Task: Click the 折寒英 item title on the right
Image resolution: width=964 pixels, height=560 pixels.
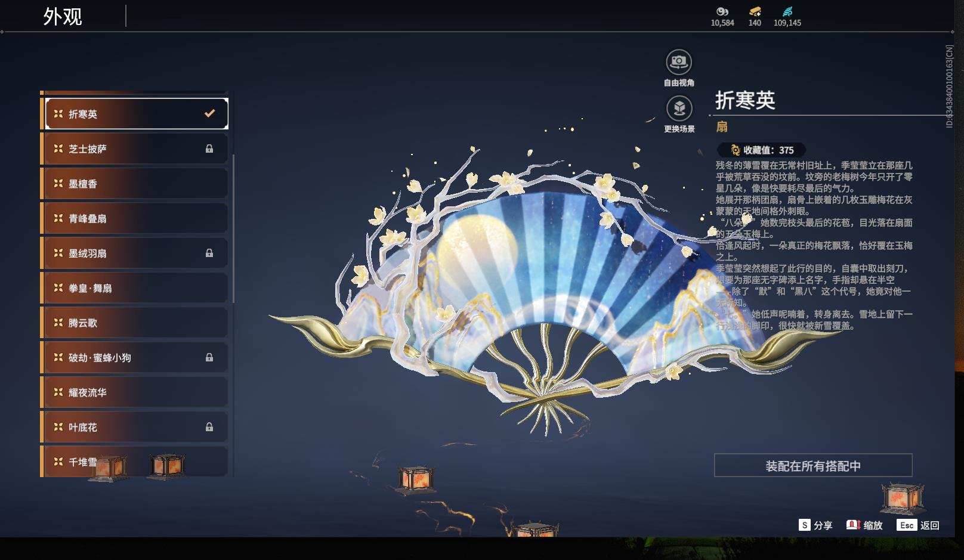Action: 745,100
